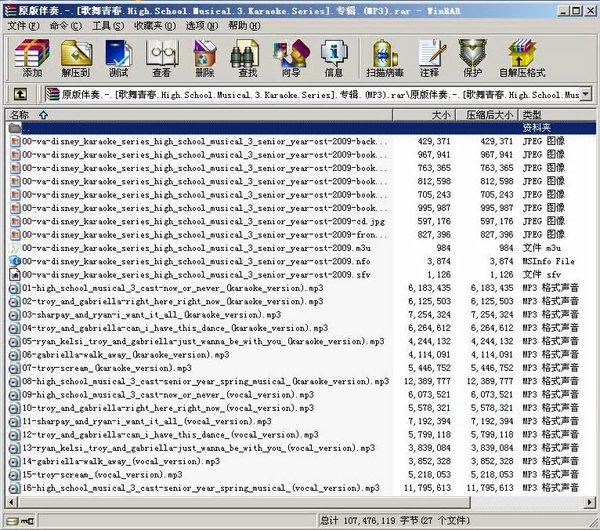600x530 pixels.
Task: Click the 查看 (View) toolbar icon
Action: 161,58
